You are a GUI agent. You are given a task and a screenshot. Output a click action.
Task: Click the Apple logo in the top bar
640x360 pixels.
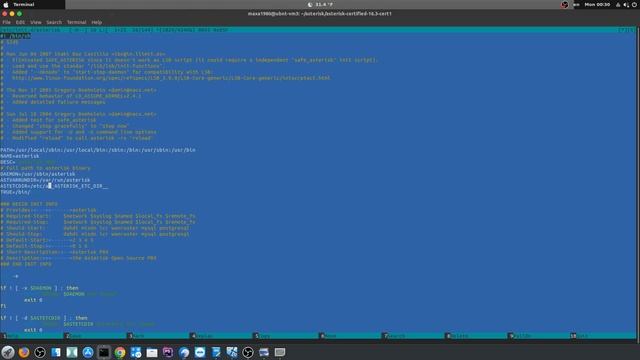click(6, 4)
